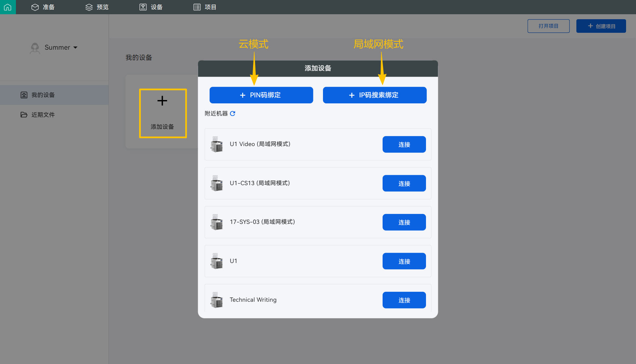This screenshot has height=364, width=636.
Task: Select 我的设备 in the sidebar
Action: coord(43,95)
